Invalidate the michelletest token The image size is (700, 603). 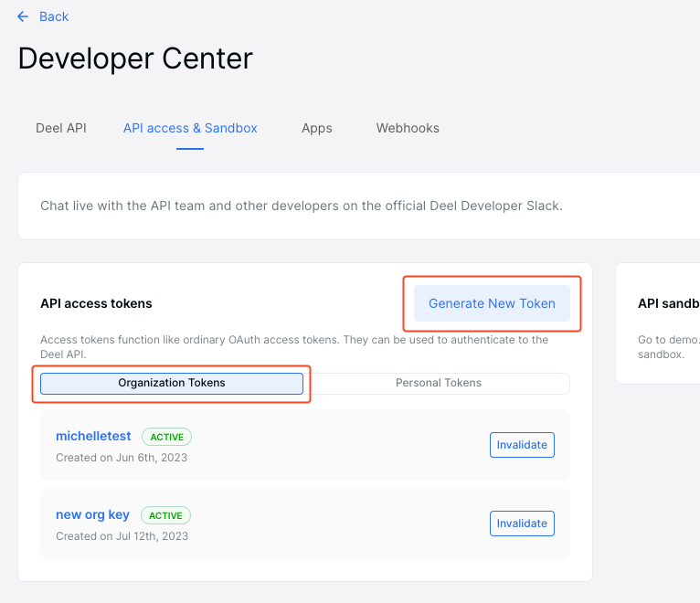pyautogui.click(x=522, y=445)
